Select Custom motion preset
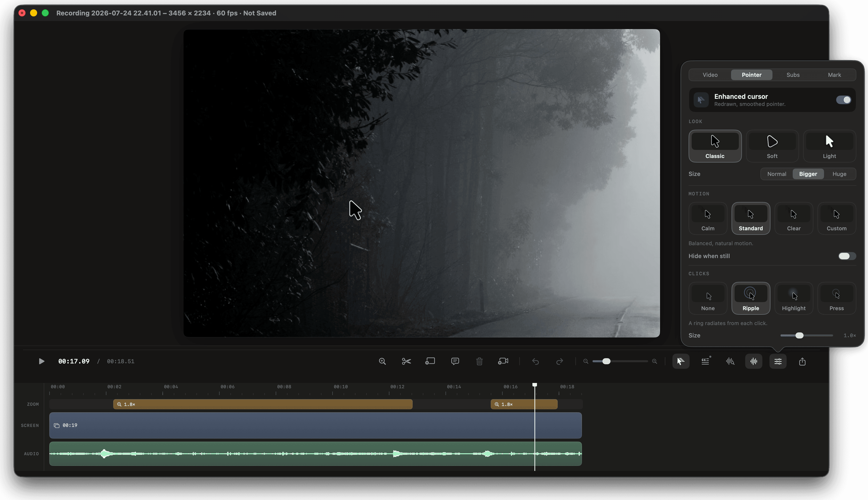The height and width of the screenshot is (500, 868). point(836,218)
